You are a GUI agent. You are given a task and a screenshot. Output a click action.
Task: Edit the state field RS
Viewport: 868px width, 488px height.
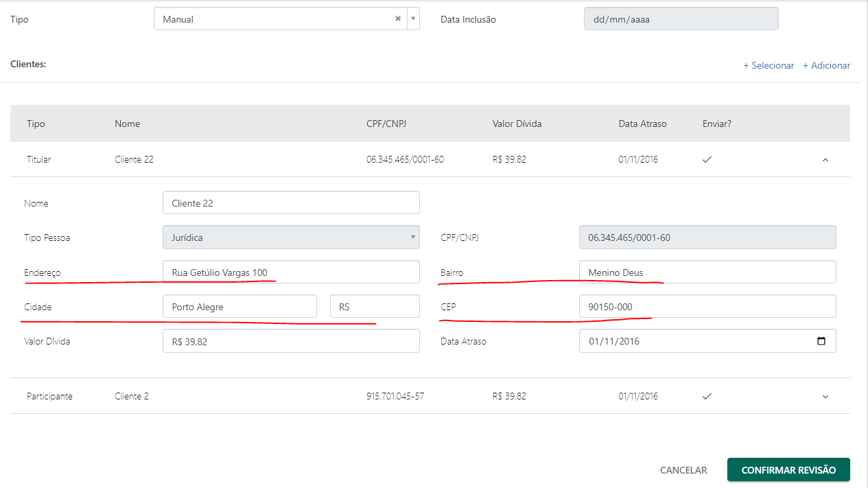point(375,306)
